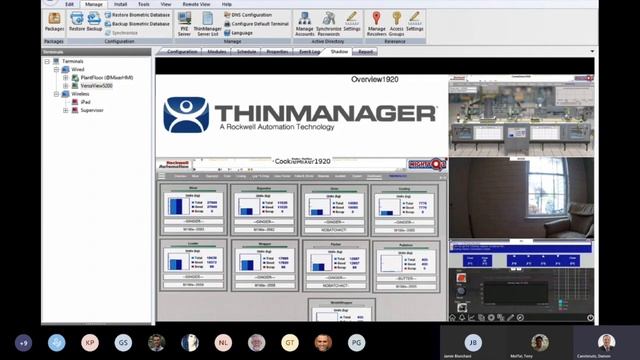Open the Help menu

coord(227,4)
